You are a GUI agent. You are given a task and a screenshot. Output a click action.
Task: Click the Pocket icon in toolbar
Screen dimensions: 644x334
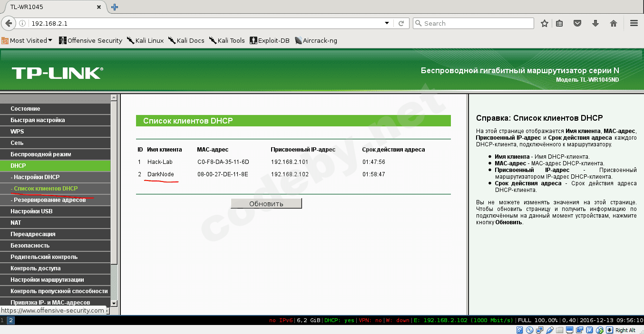pos(577,23)
